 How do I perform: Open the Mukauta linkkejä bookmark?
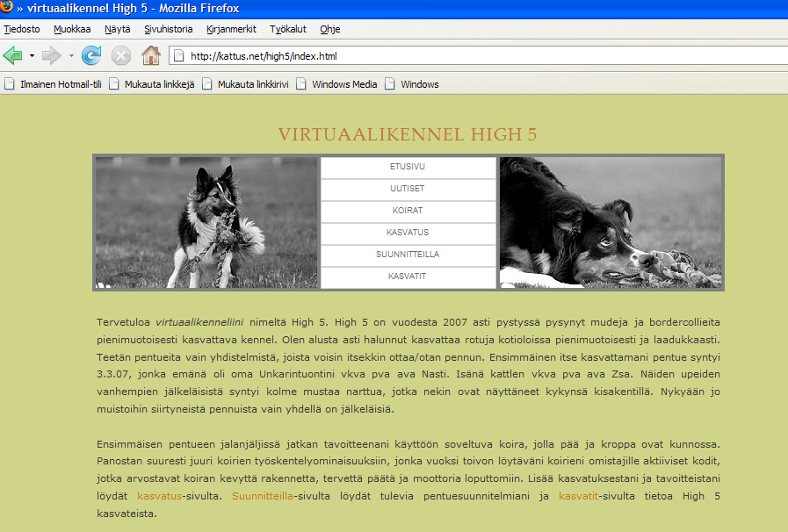[x=151, y=84]
